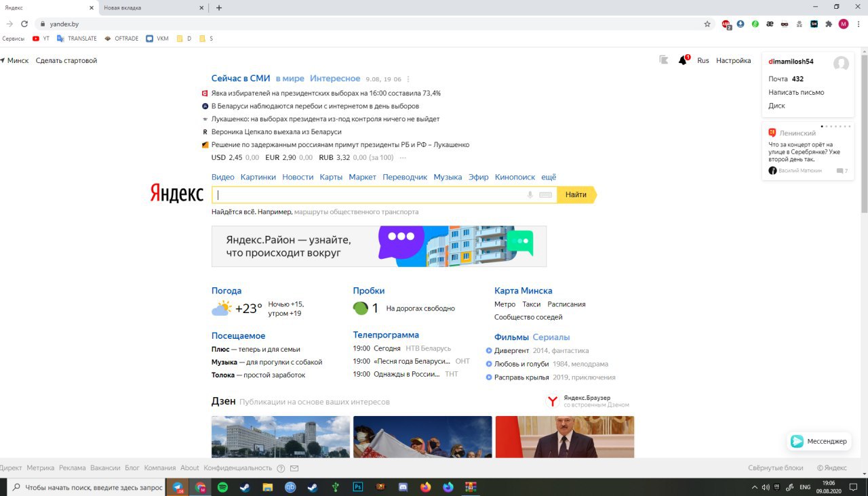Open Discord from the taskbar
868x496 pixels.
403,487
